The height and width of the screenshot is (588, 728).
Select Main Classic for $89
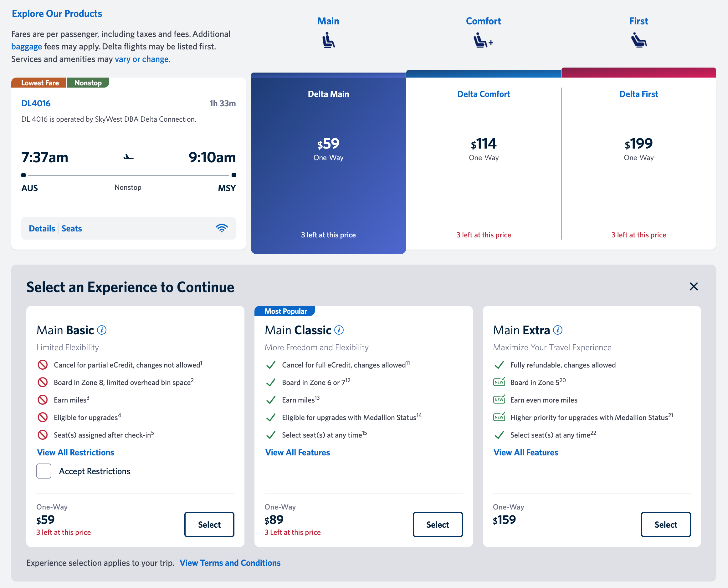point(437,524)
